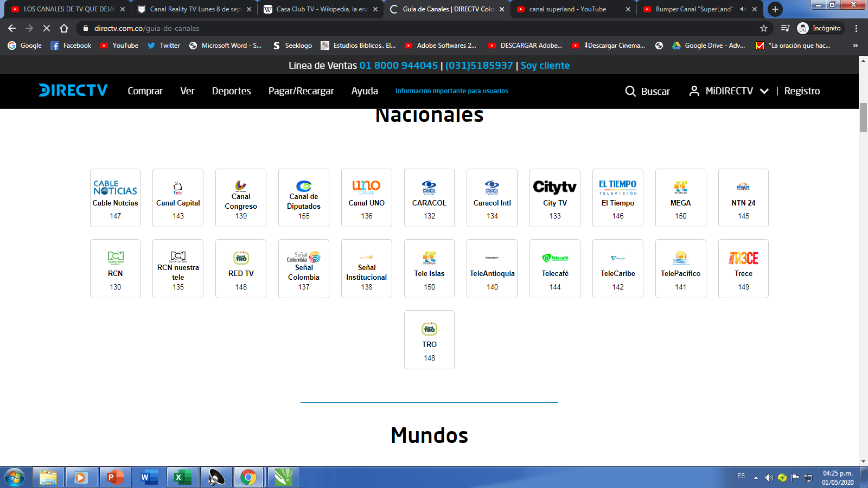Open the Pagar/Recargar menu
Viewport: 868px width, 488px height.
(x=301, y=91)
